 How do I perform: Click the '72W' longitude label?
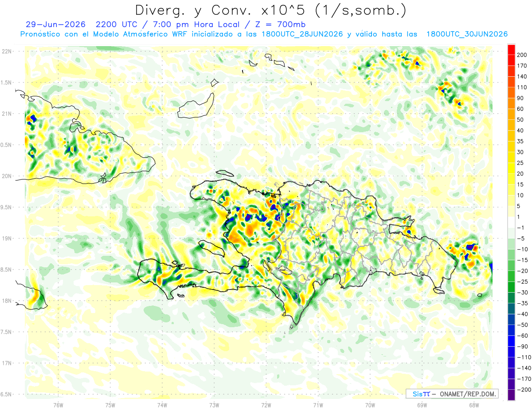click(x=266, y=405)
